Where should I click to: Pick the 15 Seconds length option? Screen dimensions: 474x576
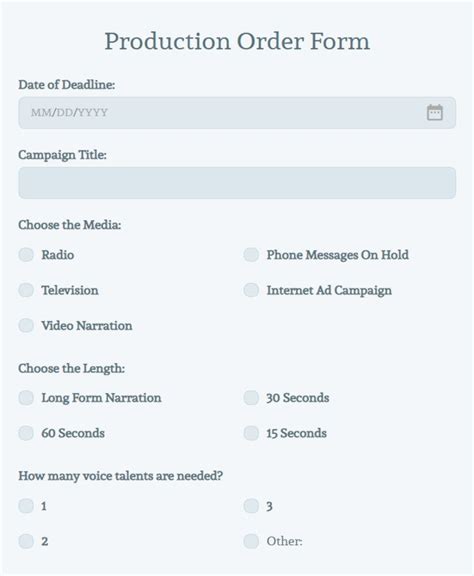coord(251,433)
